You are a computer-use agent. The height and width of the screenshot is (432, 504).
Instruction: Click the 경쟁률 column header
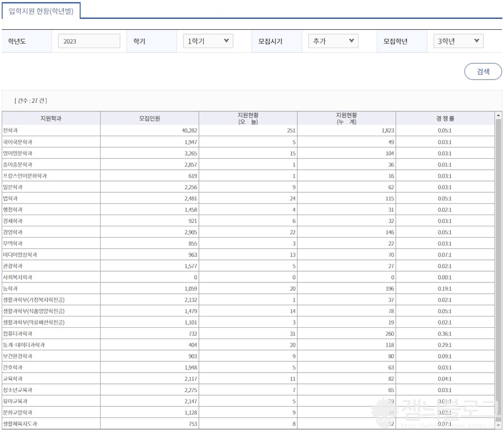tap(445, 118)
